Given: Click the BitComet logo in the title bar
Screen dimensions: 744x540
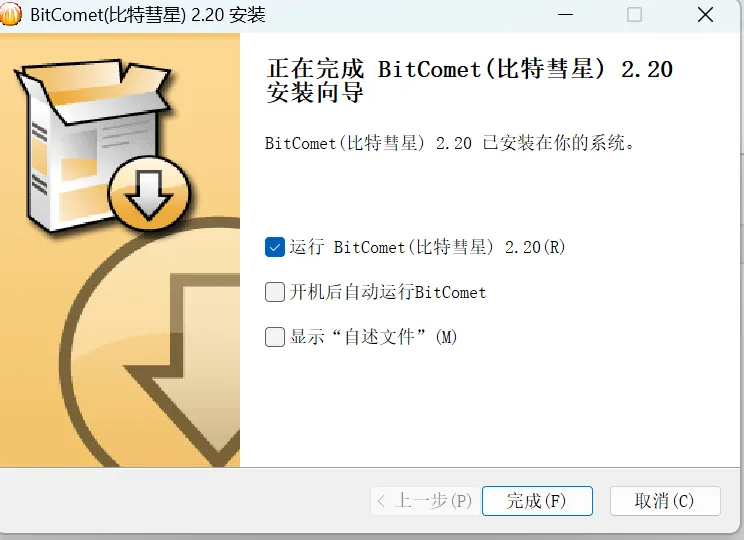Looking at the screenshot, I should click(10, 13).
